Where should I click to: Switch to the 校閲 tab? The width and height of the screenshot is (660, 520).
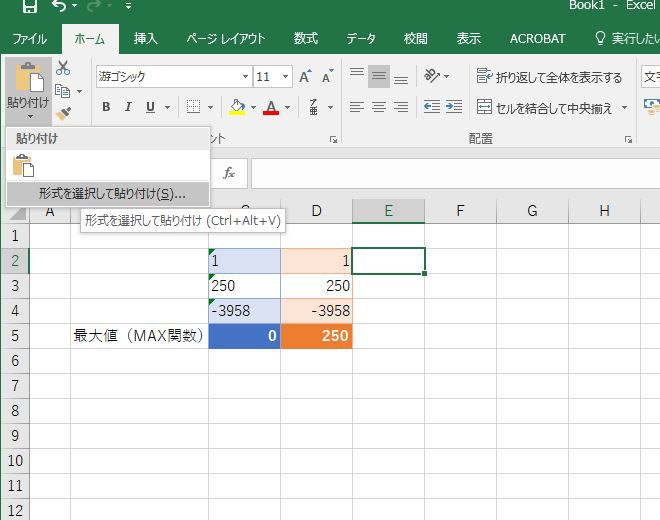(x=415, y=39)
